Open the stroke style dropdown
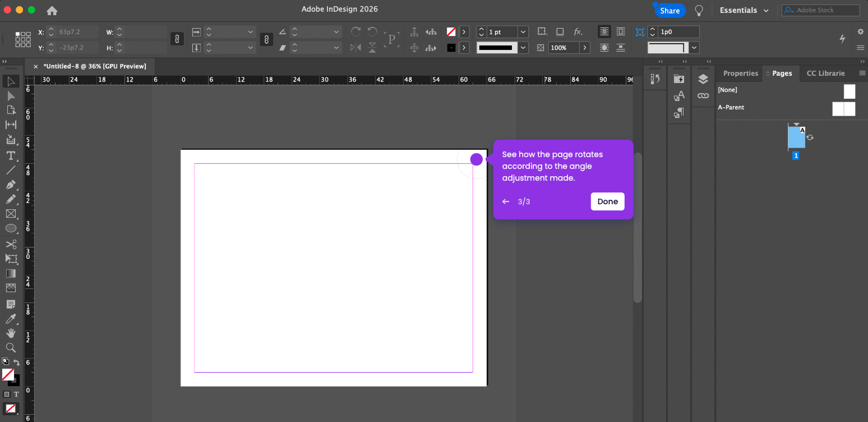 coord(523,48)
